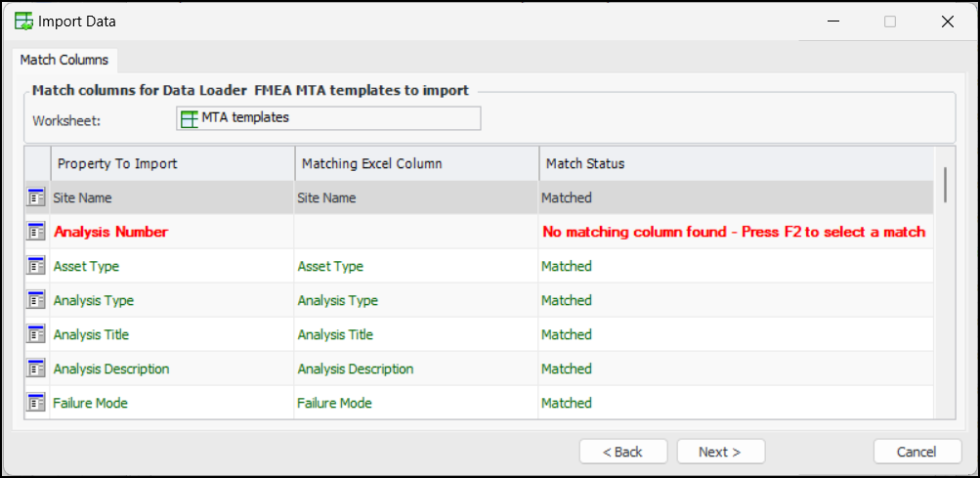Screen dimensions: 980x478
Task: Click the Import Data window title icon
Action: (x=23, y=21)
